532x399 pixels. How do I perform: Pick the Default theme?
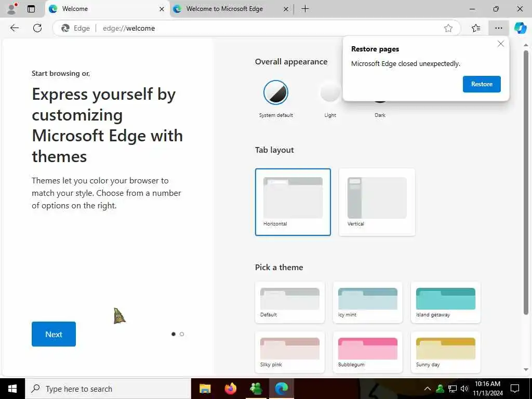(x=290, y=302)
